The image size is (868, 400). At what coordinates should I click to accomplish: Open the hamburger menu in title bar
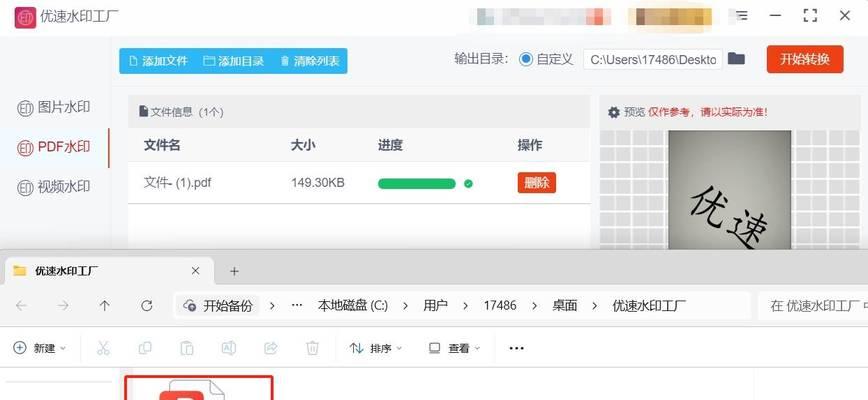coord(741,15)
